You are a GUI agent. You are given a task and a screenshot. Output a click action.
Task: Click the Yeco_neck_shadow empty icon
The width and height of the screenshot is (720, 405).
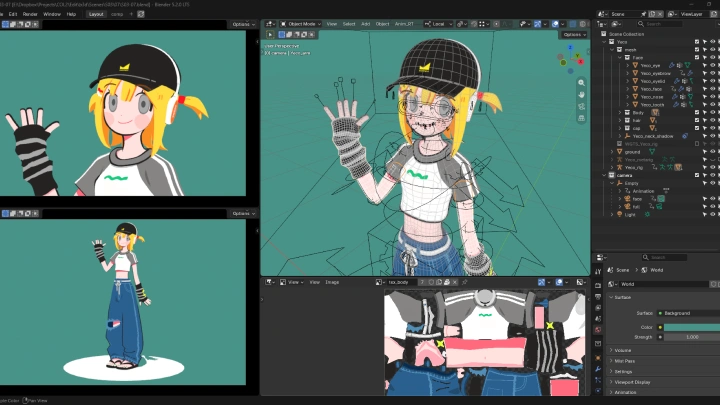(627, 136)
